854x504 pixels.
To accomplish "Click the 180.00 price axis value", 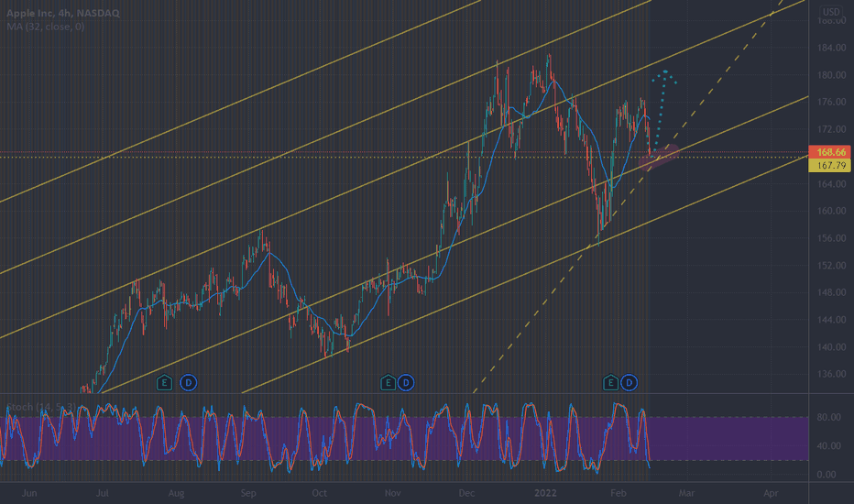I will point(832,75).
